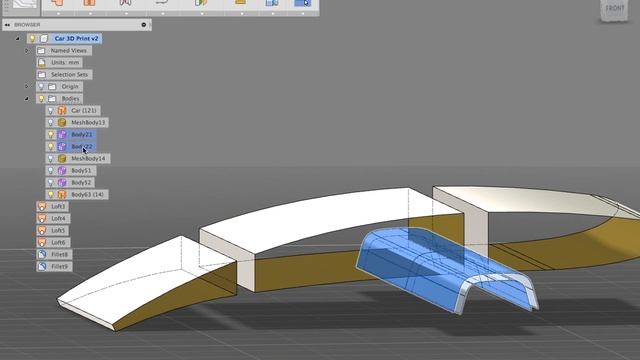Click the Named Views folder icon
The image size is (640, 360).
[x=41, y=51]
